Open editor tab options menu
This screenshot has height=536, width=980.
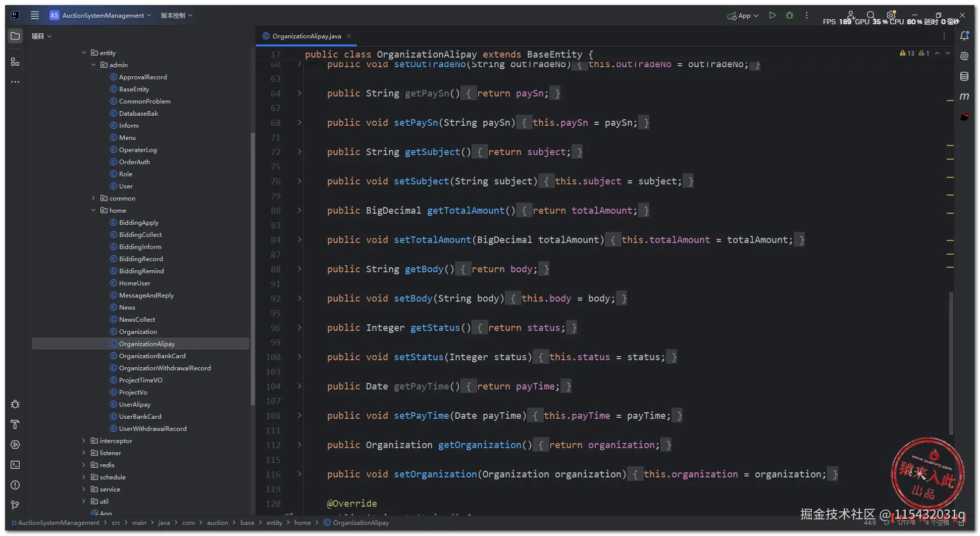coord(944,36)
